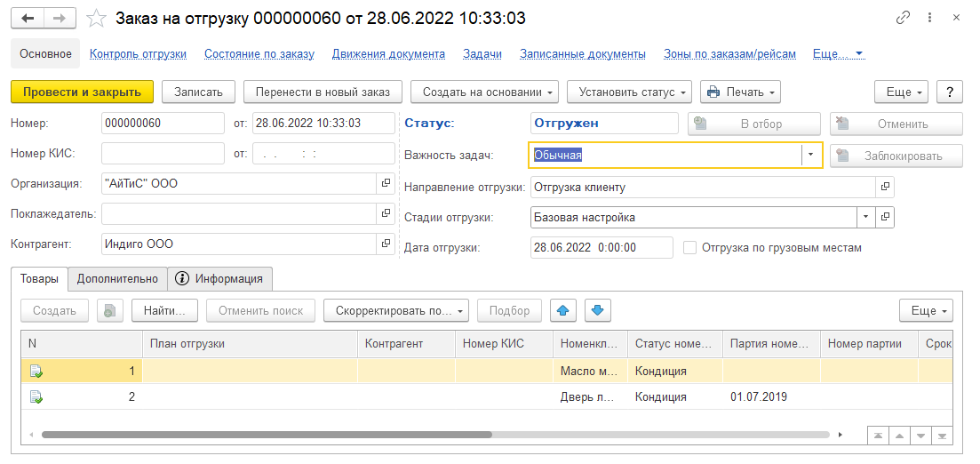The image size is (980, 464).
Task: Move the row down with the blue down arrow
Action: coord(598,311)
